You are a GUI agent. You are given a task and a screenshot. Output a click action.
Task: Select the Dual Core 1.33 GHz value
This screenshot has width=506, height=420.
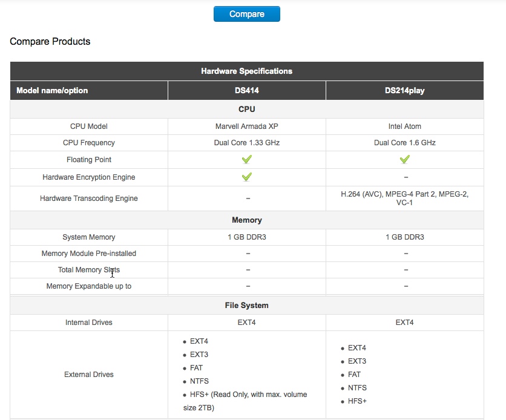tap(246, 143)
